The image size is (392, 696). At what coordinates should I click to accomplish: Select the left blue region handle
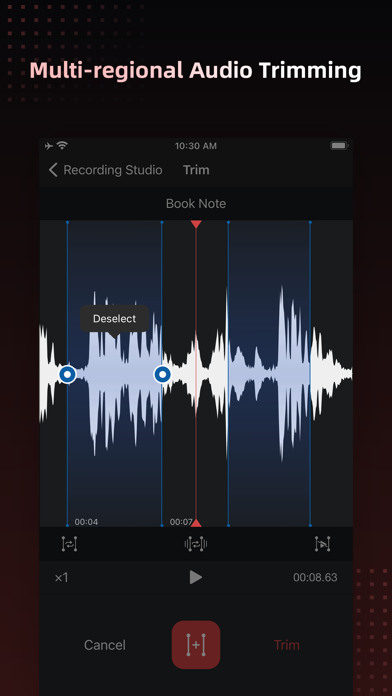coord(67,375)
